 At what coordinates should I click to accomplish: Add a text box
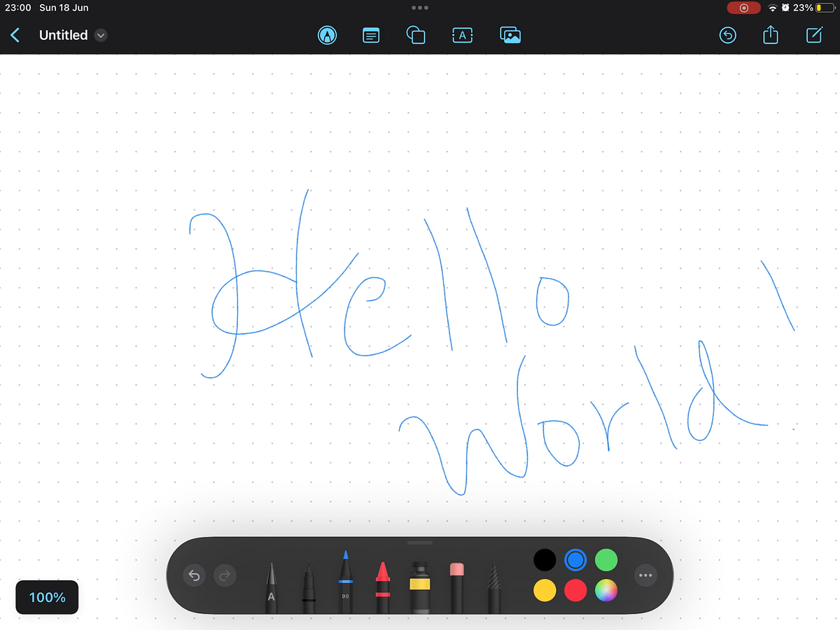tap(463, 35)
